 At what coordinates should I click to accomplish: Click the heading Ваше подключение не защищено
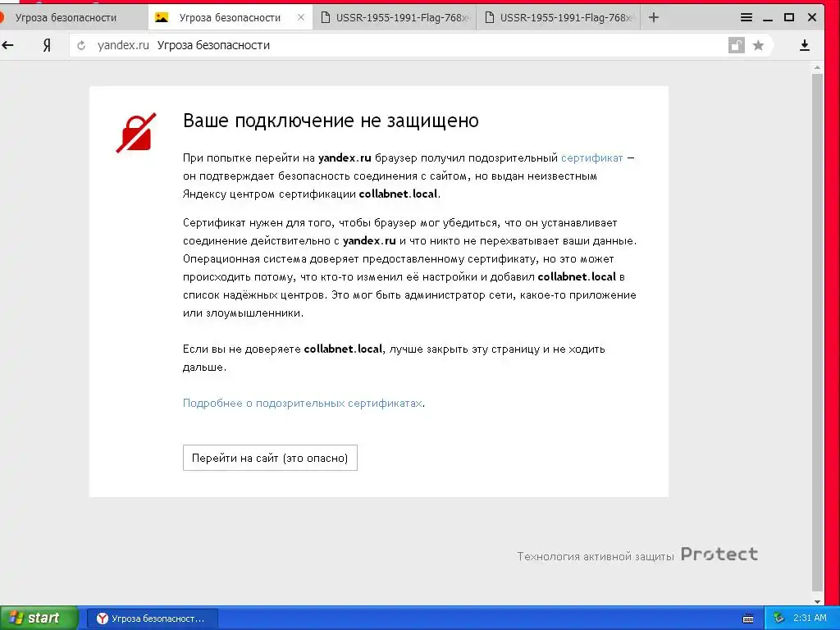tap(331, 121)
